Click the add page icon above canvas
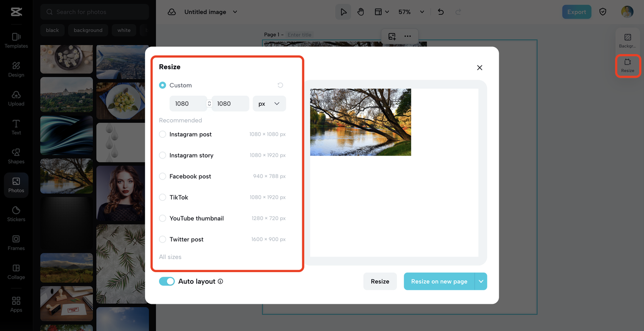The image size is (644, 331). tap(392, 36)
